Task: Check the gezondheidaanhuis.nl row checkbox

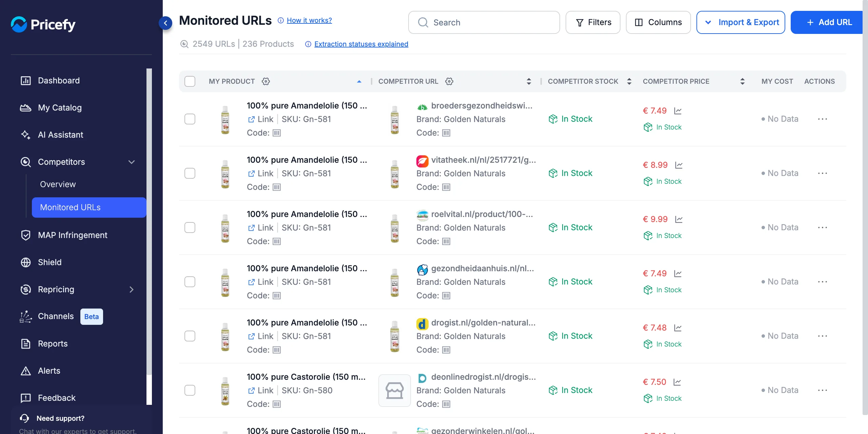Action: coord(190,282)
